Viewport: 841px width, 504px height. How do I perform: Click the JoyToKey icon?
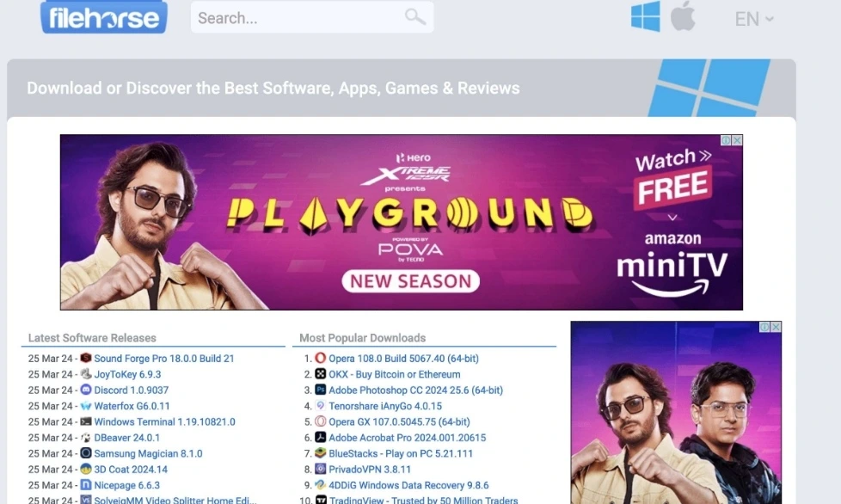pos(86,374)
